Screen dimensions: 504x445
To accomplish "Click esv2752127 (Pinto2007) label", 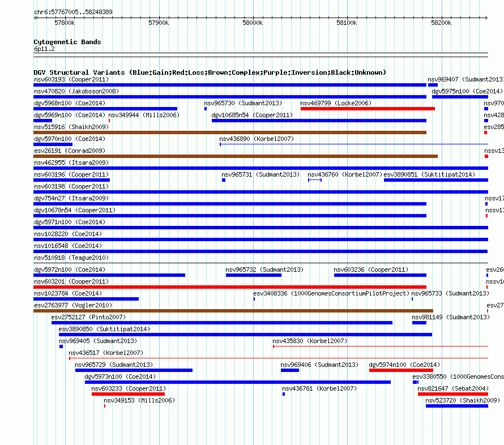I will [88, 317].
